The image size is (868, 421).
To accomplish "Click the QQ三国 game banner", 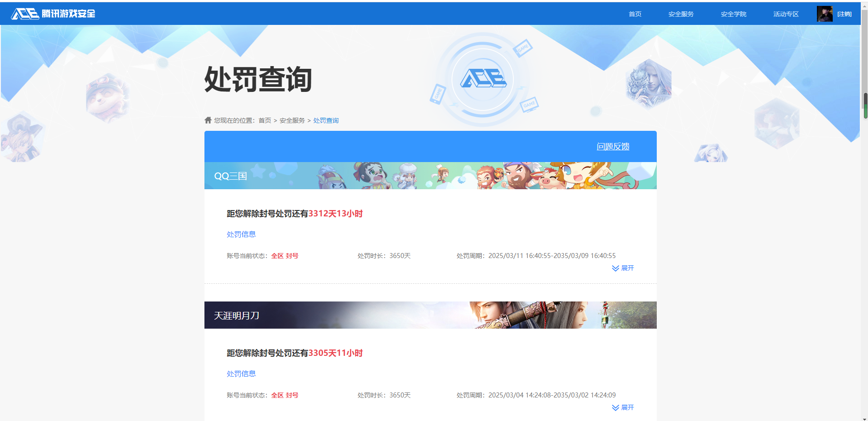I will pos(430,176).
